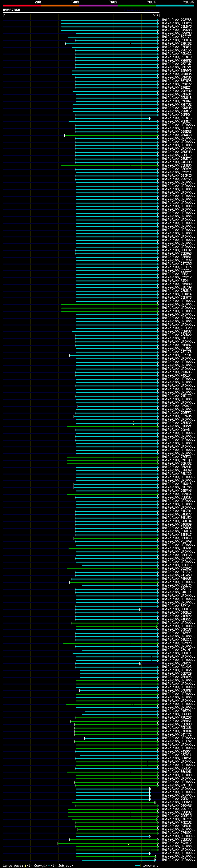Image resolution: width=197 pixels, height=868 pixels.
Task: Select hit label UniRef100_Q6ZIW7
Action: [x=177, y=64]
